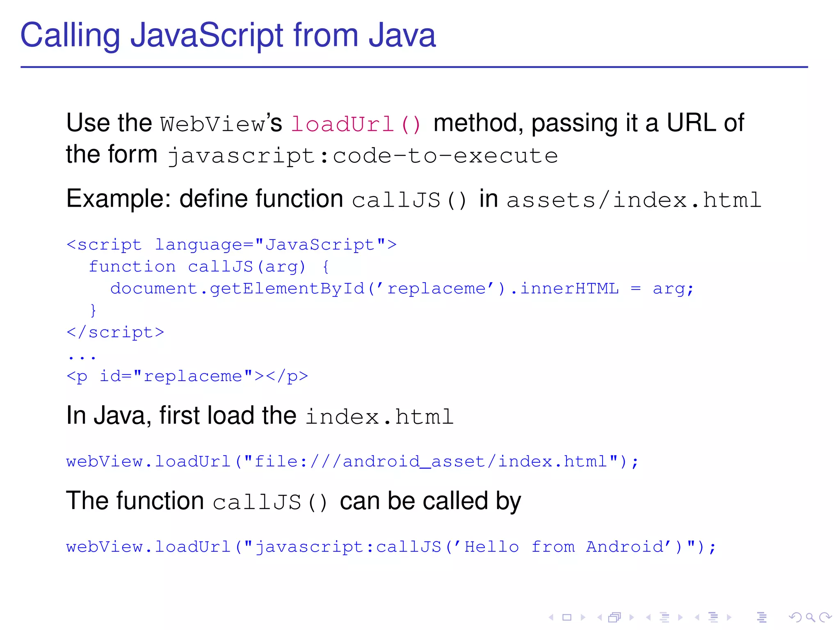Click "javascript:code-to-execute" URL form text
This screenshot has height=630, width=840.
[x=363, y=156]
